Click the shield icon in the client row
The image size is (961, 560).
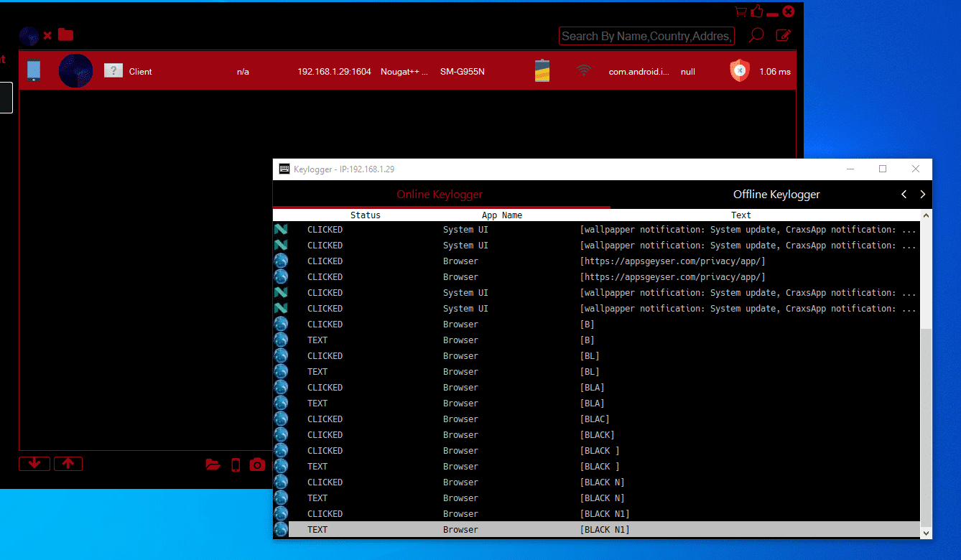click(739, 71)
